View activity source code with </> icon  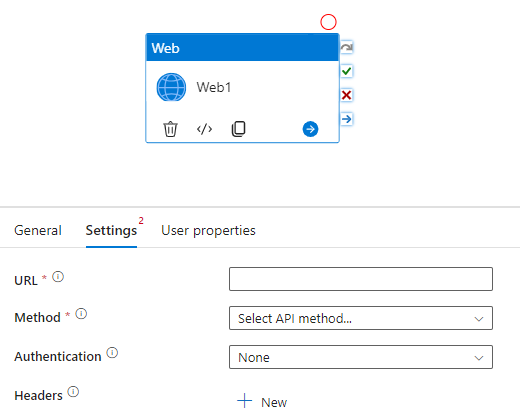pos(204,129)
